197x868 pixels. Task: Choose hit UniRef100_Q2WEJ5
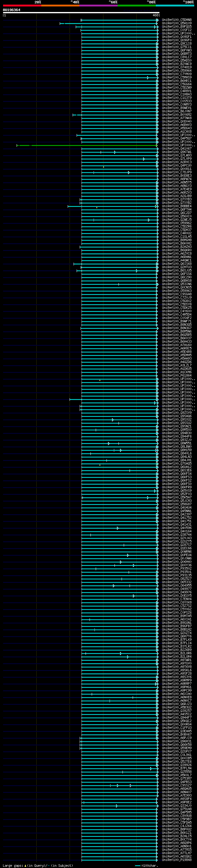coord(177,220)
